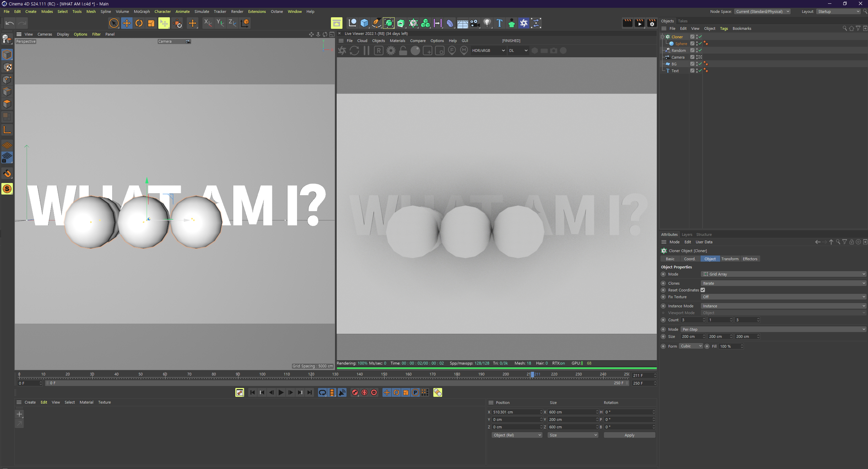
Task: Play the animation forward
Action: coord(281,392)
